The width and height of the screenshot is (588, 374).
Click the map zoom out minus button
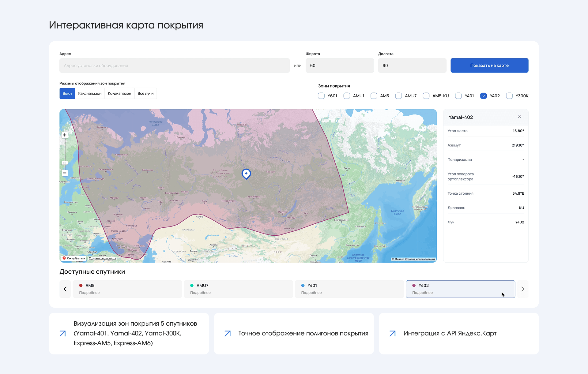click(65, 173)
